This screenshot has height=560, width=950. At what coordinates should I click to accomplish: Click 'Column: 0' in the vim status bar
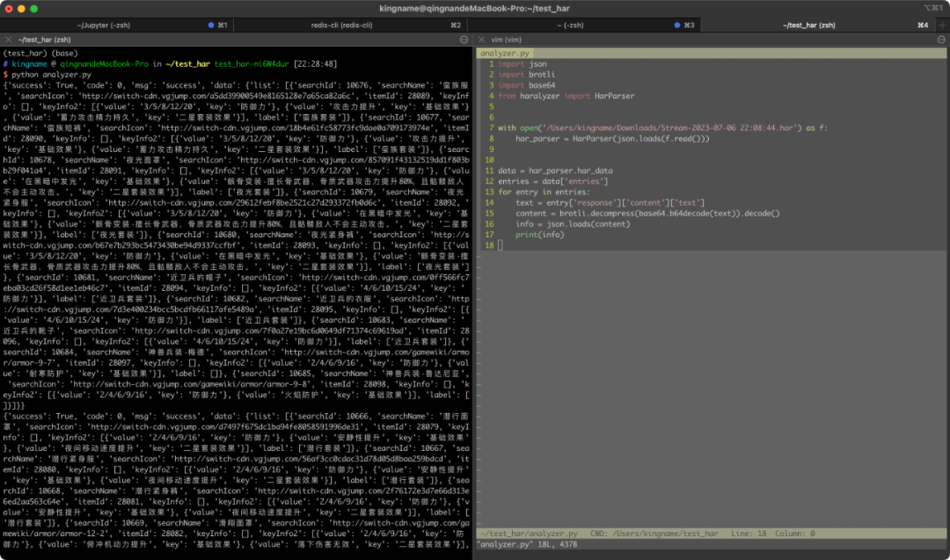[795, 534]
